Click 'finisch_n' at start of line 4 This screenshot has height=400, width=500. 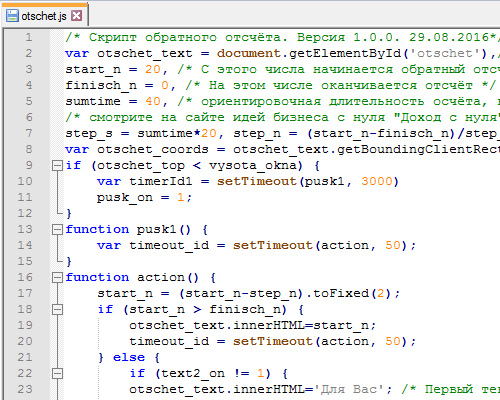pos(101,86)
